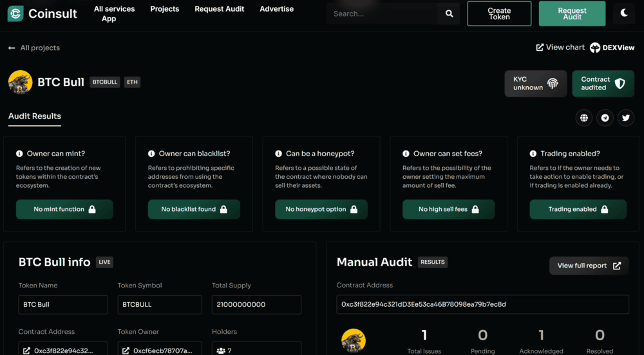Click the View full report button

pos(589,266)
